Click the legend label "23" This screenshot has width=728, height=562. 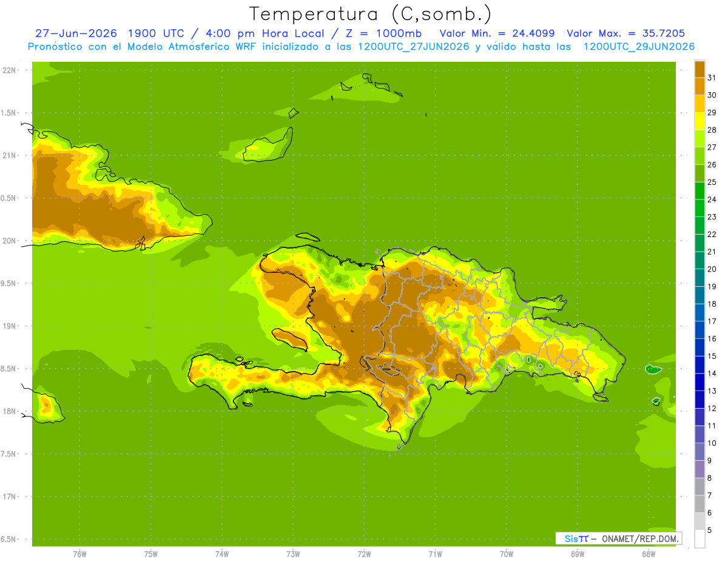(x=712, y=216)
